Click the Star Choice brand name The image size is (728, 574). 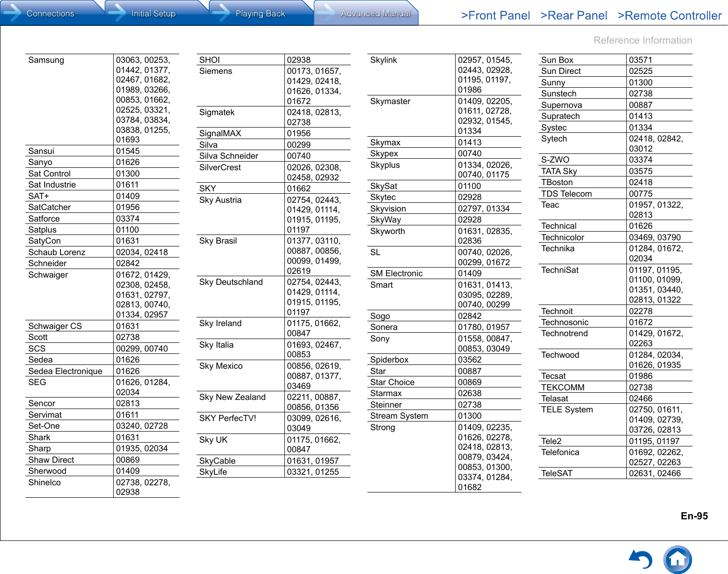[x=392, y=382]
